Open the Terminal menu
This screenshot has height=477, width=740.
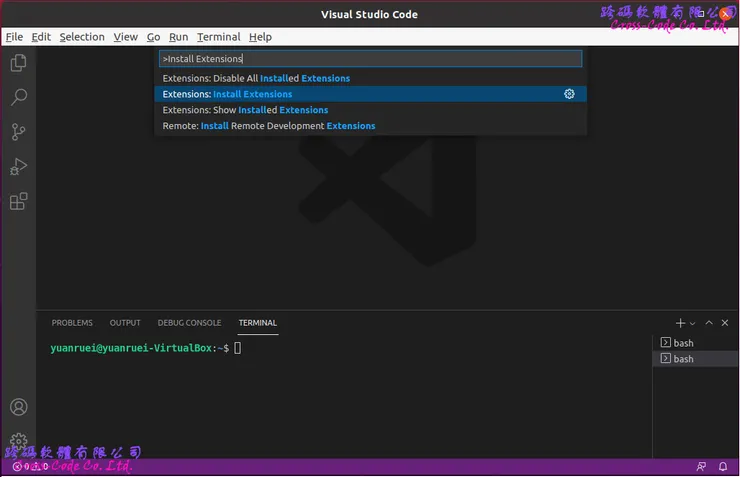219,37
